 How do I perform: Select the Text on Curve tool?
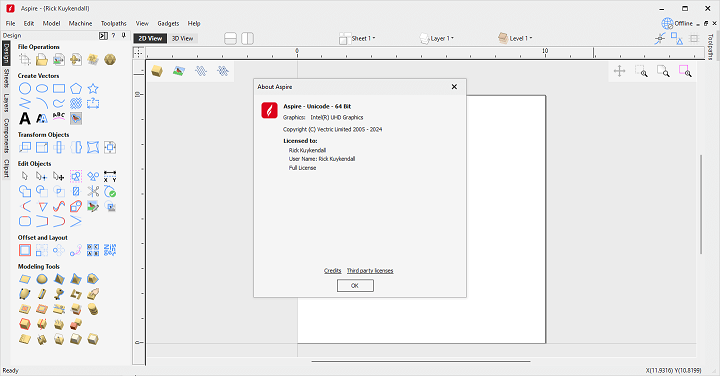pos(59,118)
